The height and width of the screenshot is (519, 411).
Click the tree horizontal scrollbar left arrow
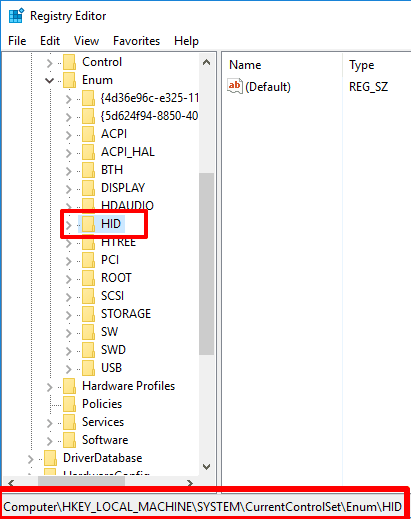pyautogui.click(x=11, y=482)
